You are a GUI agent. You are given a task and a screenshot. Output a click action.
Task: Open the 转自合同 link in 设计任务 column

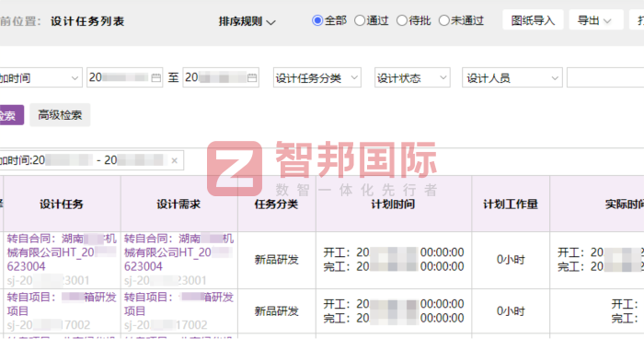pyautogui.click(x=62, y=252)
